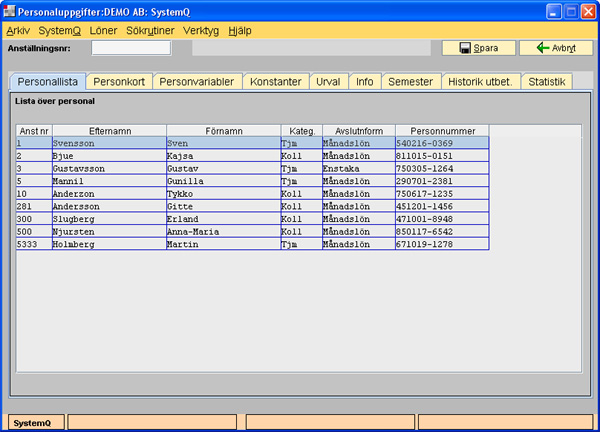Click the Personnummer column header
Image resolution: width=600 pixels, height=432 pixels.
tap(441, 131)
